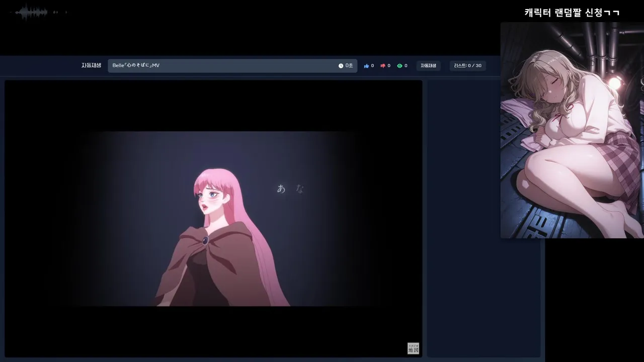
Task: Click the green eye views icon
Action: click(399, 66)
